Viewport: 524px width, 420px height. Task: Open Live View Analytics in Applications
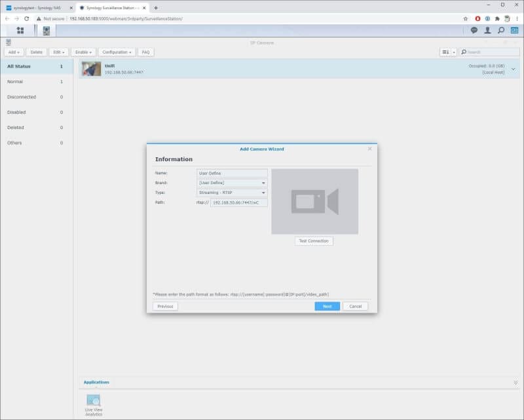[92, 400]
